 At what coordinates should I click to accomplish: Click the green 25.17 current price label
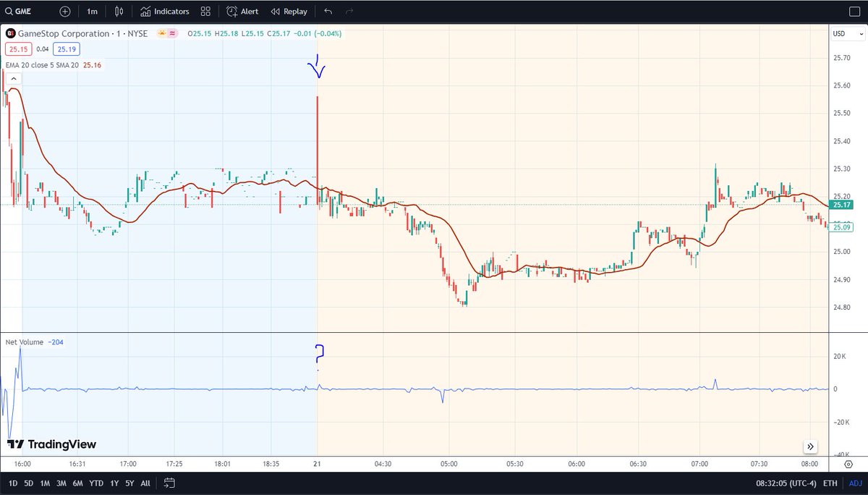843,205
